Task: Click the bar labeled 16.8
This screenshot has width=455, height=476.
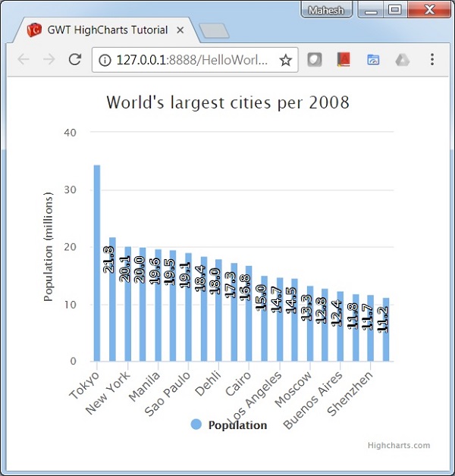Action: [249, 314]
